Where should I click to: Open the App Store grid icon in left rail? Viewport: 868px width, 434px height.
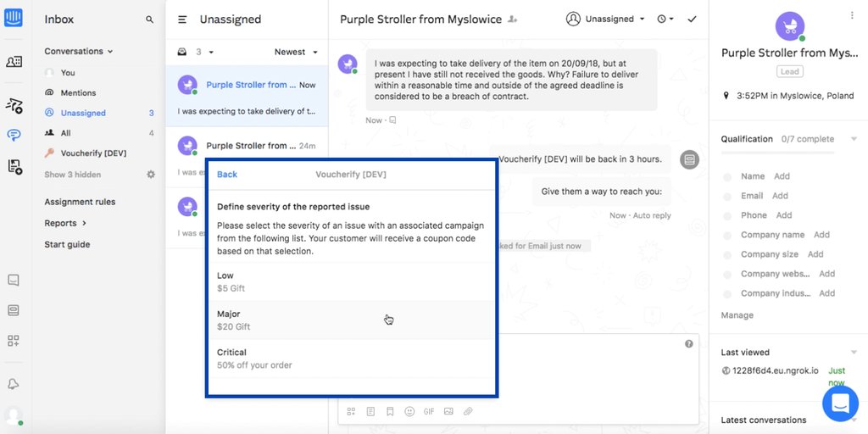[14, 341]
